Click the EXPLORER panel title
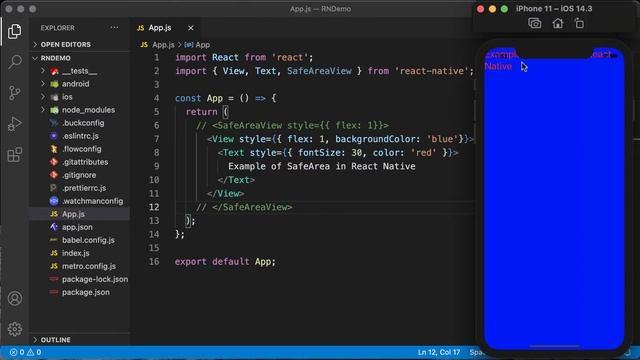Screen dimensions: 640x360 pos(58,28)
